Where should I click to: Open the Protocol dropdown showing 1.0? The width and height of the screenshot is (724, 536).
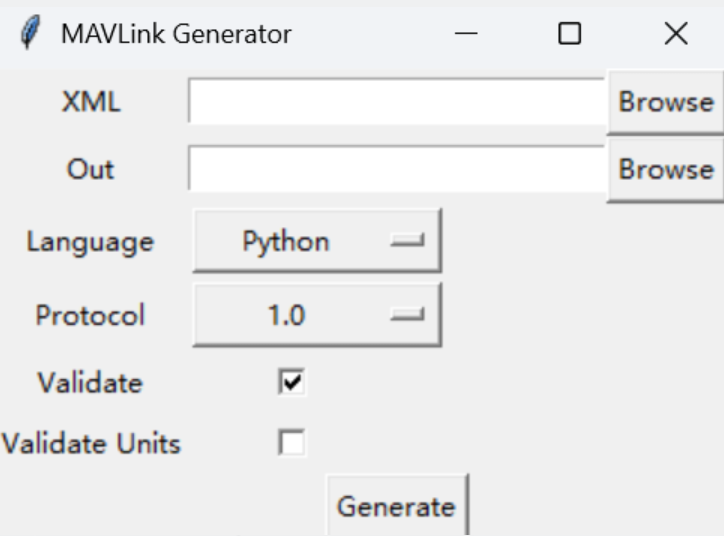317,315
